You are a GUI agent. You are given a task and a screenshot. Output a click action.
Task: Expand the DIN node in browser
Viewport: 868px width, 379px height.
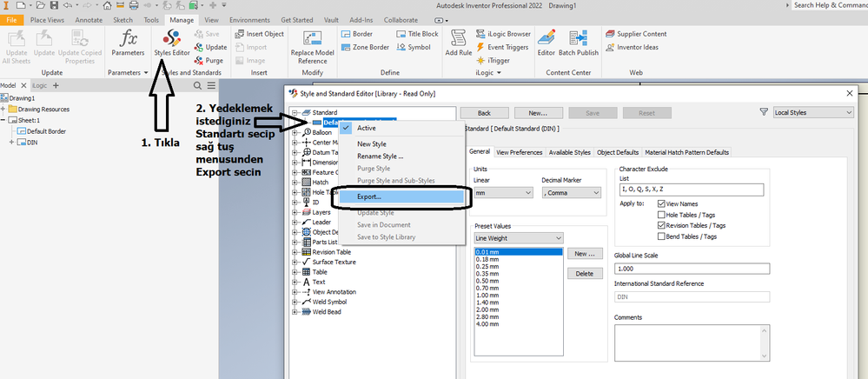coord(11,143)
